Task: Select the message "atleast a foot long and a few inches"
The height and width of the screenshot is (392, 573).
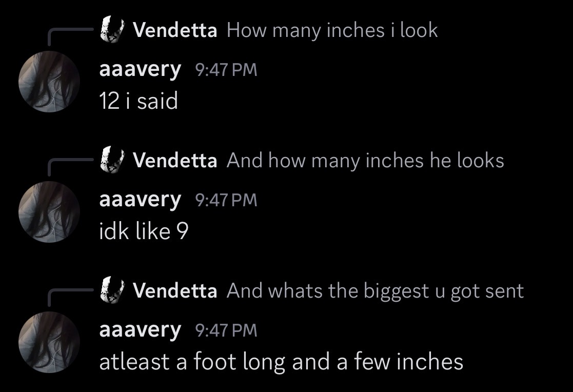Action: click(x=281, y=362)
